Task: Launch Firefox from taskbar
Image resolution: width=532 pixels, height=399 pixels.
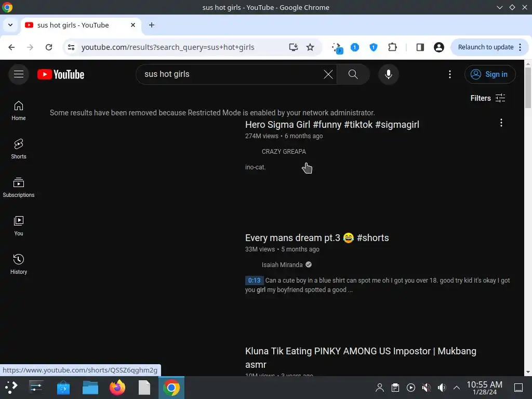Action: (117, 388)
